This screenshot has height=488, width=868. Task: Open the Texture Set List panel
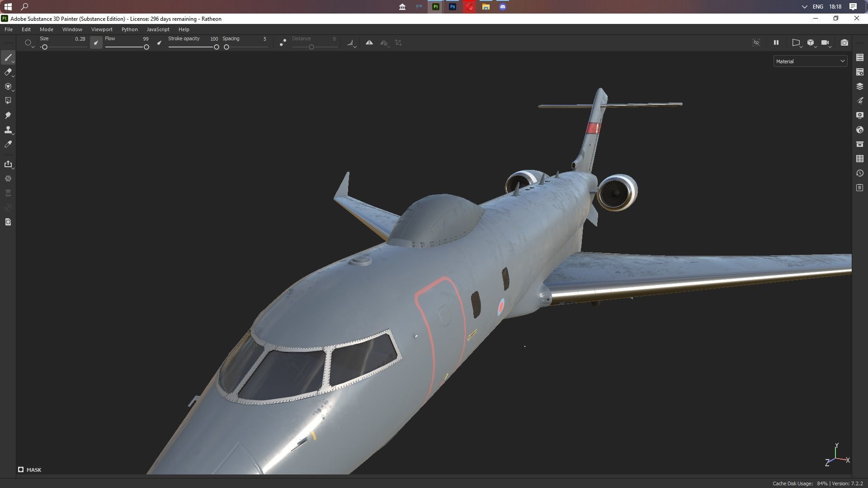coord(860,57)
